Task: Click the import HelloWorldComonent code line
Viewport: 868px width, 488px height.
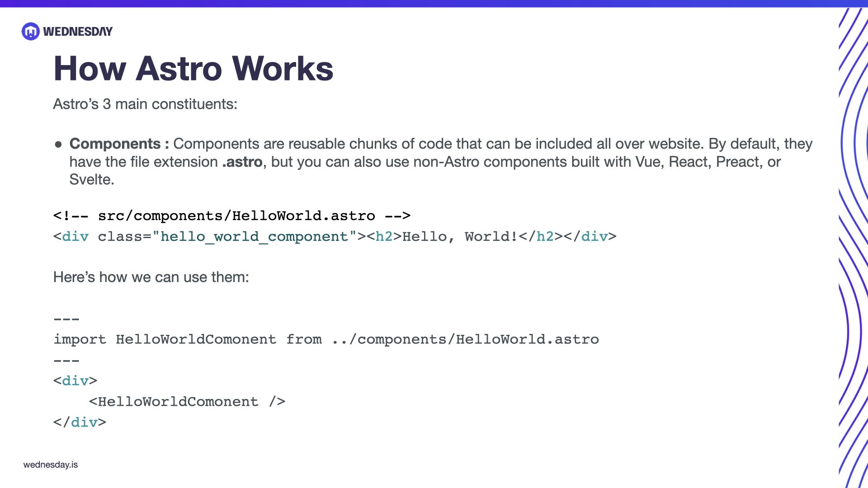Action: [326, 339]
